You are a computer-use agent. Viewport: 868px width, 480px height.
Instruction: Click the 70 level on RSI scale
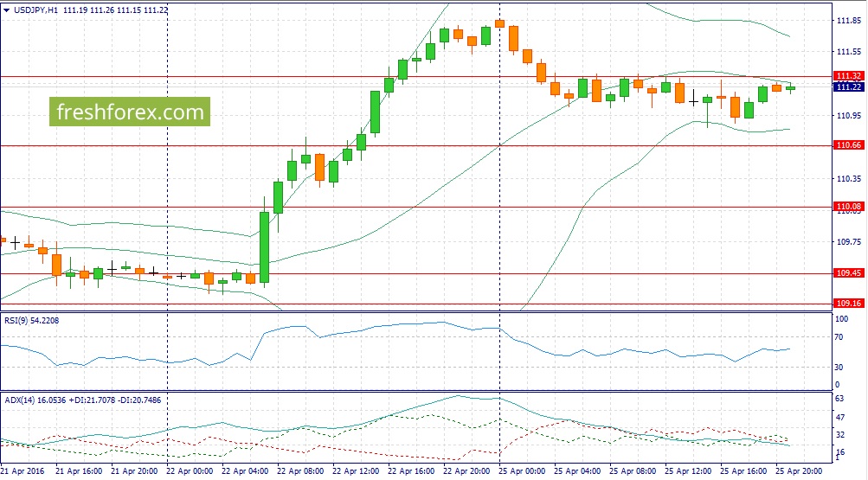click(839, 337)
